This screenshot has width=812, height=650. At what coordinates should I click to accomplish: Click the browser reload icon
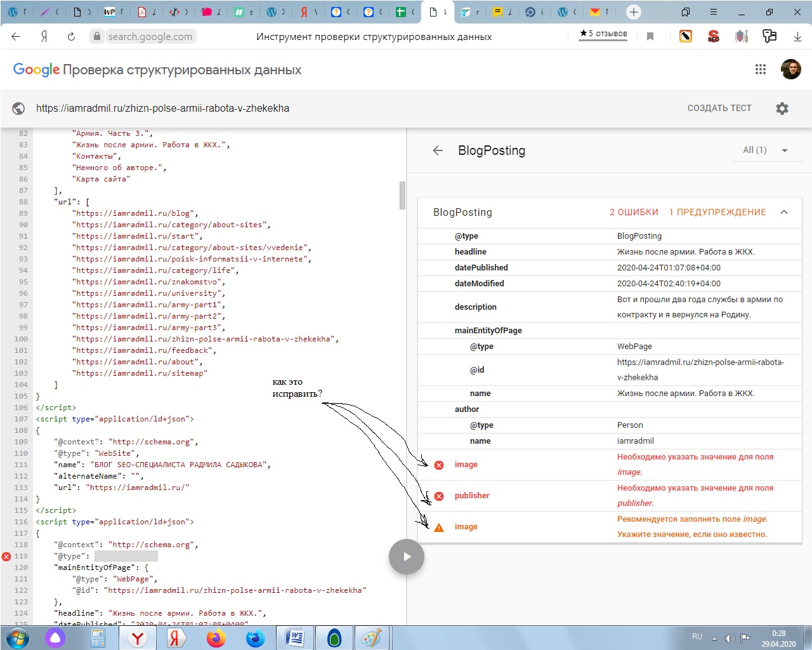click(x=71, y=37)
